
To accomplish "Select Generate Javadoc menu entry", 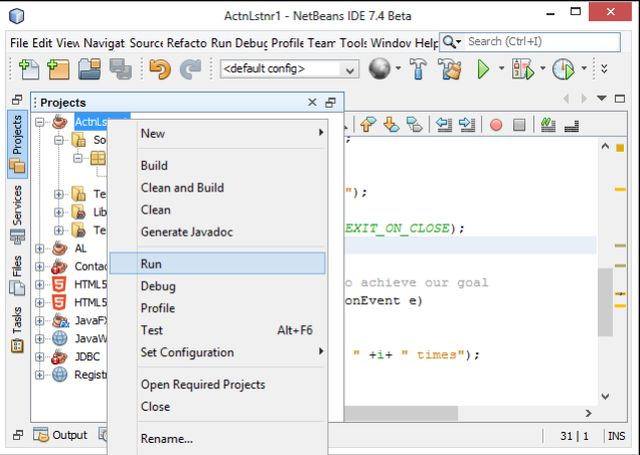I will tap(218, 232).
